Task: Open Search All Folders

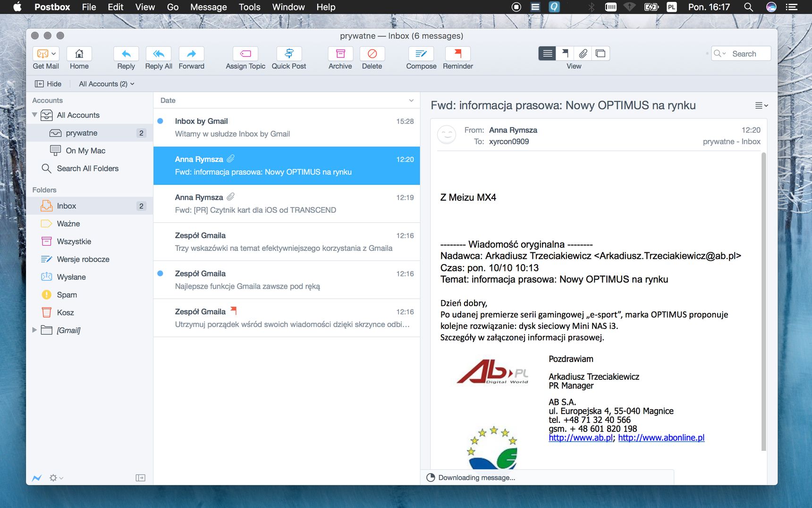Action: pyautogui.click(x=90, y=168)
